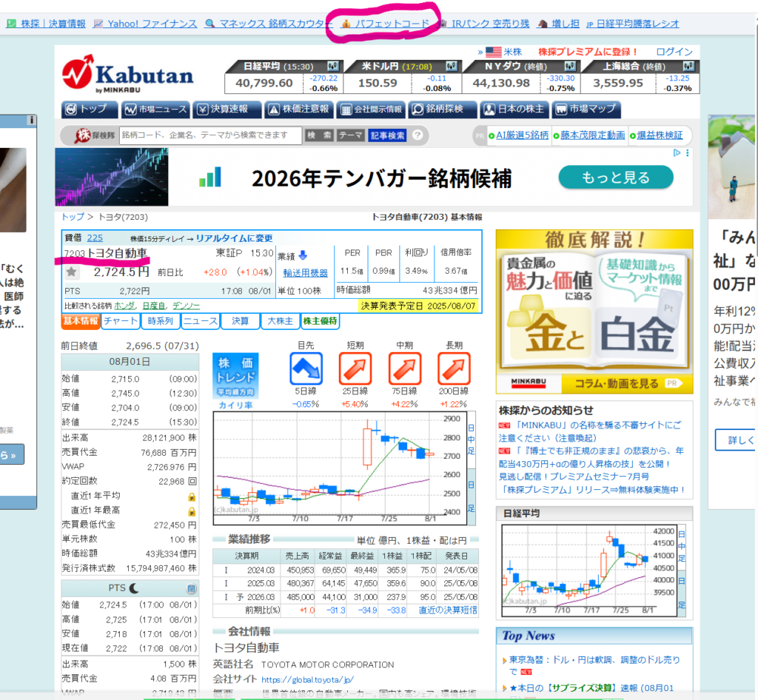Screen dimensions: 758x700
Task: Click in the 銘柄コード search field
Action: click(210, 135)
